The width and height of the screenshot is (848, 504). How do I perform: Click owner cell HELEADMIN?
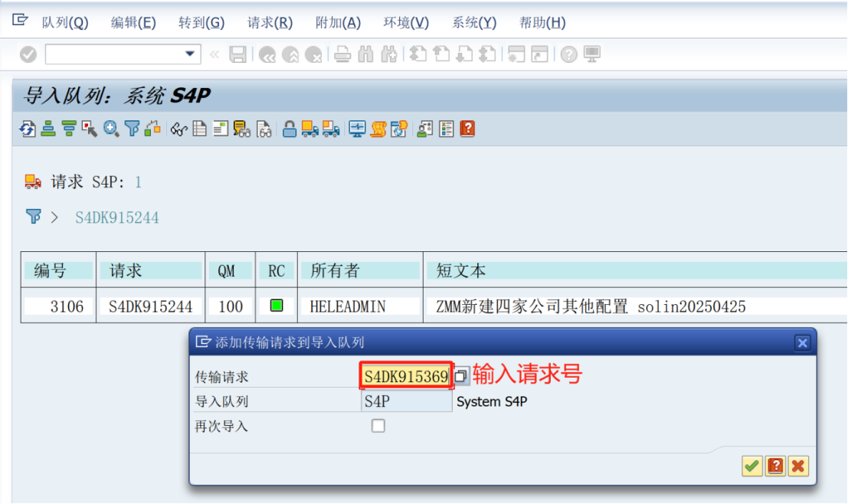coord(359,306)
